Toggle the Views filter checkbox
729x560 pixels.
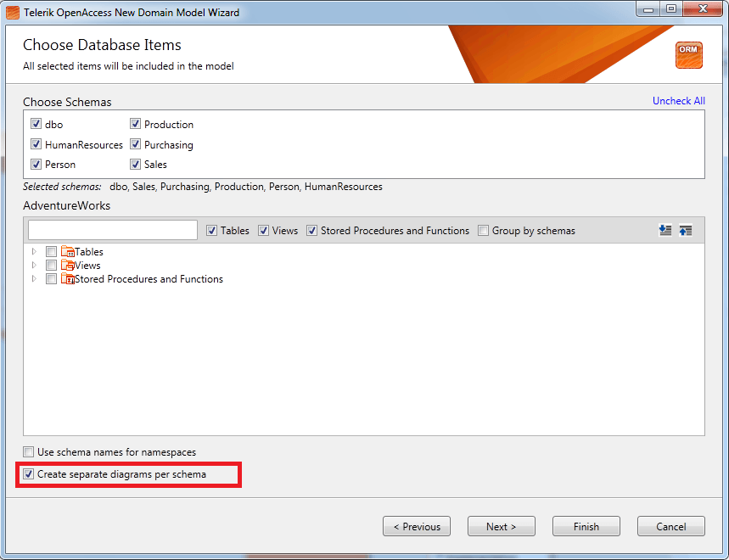[x=264, y=231]
